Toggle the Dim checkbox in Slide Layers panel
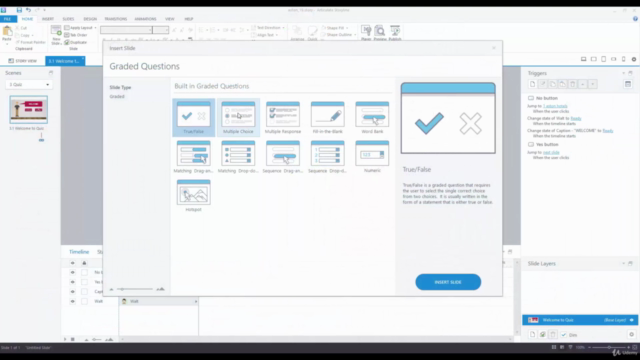Screen dimensions: 640x360 click(564, 335)
